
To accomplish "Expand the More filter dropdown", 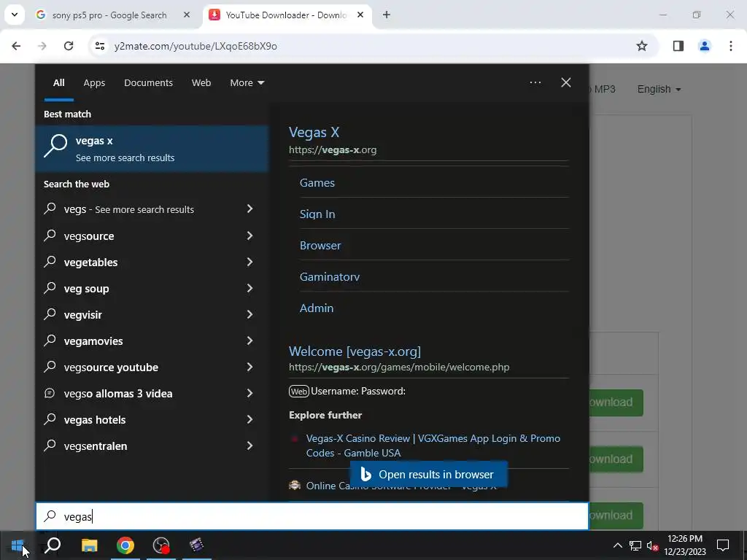I will (247, 83).
